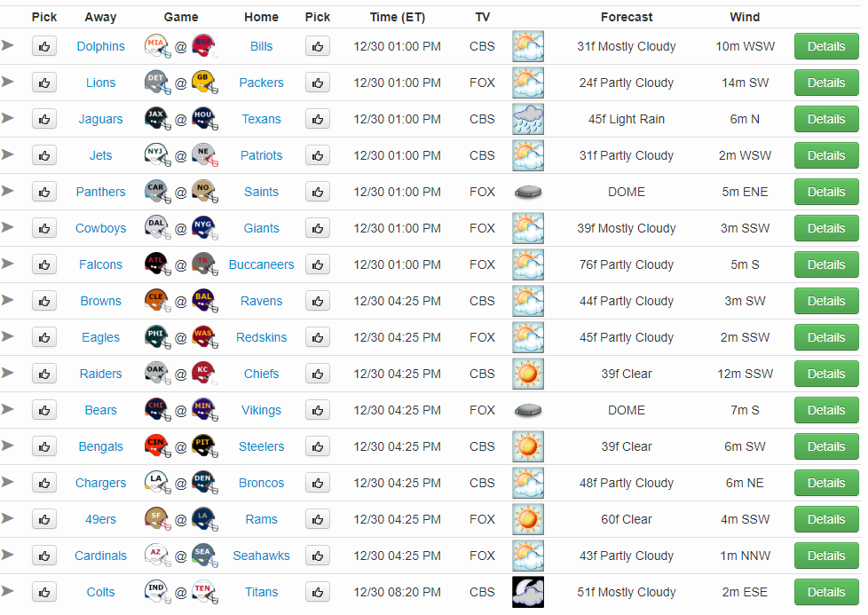Click the Broncos DEN helmet icon
This screenshot has width=868, height=615.
click(x=205, y=483)
